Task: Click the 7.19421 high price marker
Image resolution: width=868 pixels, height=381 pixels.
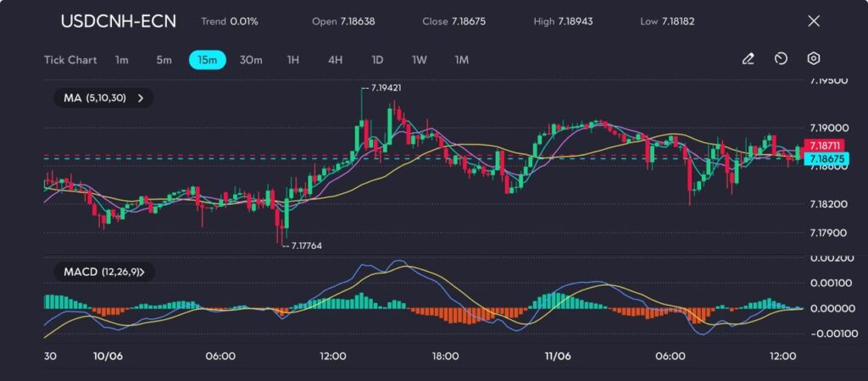Action: [386, 87]
